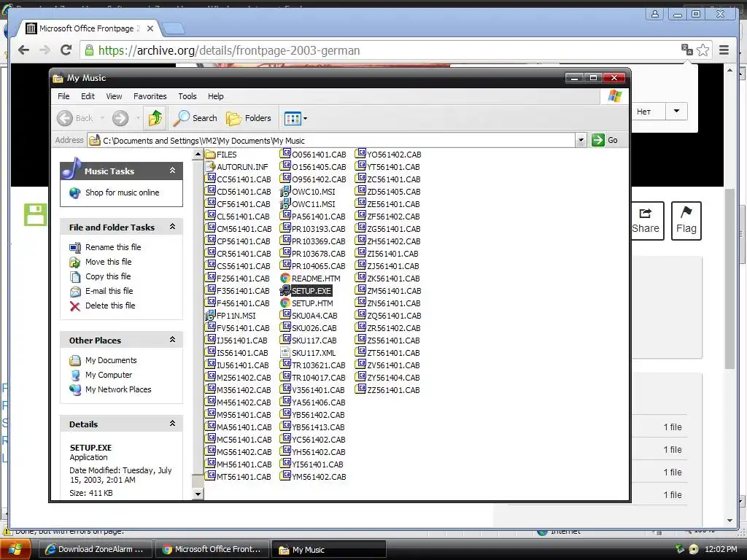Select the OWC10.MSI installer file
This screenshot has width=747, height=560.
coord(308,192)
